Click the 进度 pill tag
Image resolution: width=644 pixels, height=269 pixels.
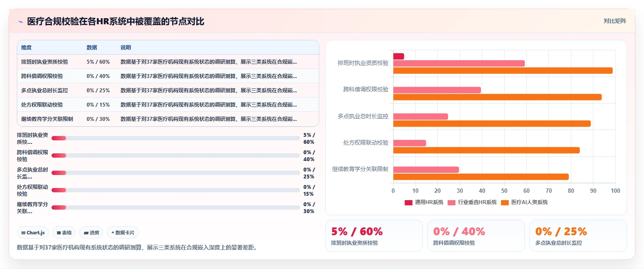tap(91, 233)
